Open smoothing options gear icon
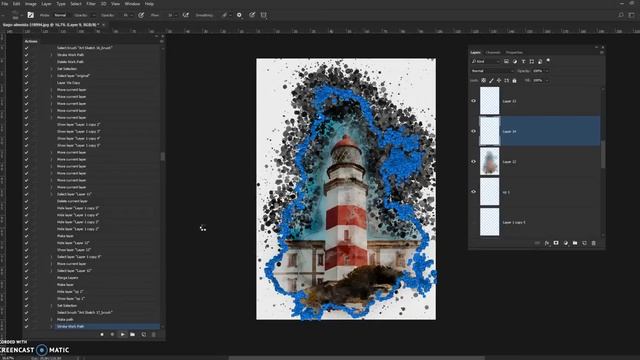The height and width of the screenshot is (360, 640). [239, 15]
